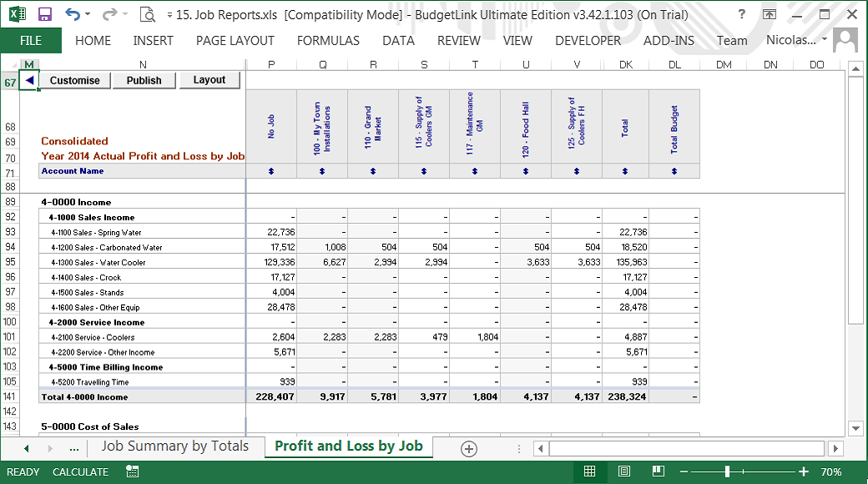Open the Redo history dropdown arrow
Image resolution: width=868 pixels, height=484 pixels.
(x=124, y=14)
